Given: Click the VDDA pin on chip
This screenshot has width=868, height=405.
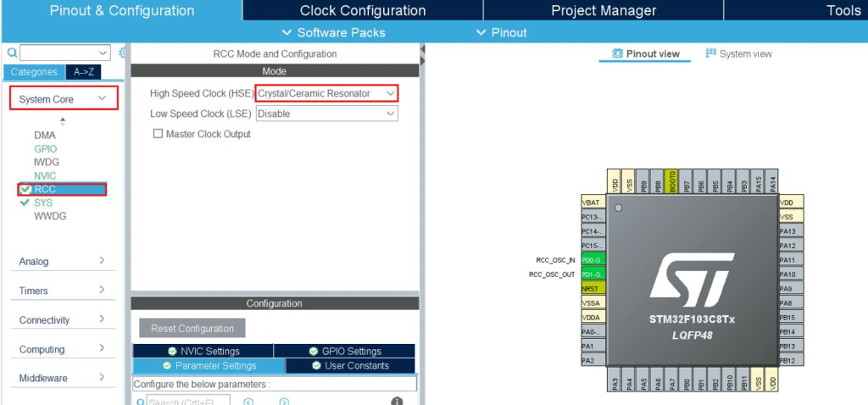Looking at the screenshot, I should point(593,318).
